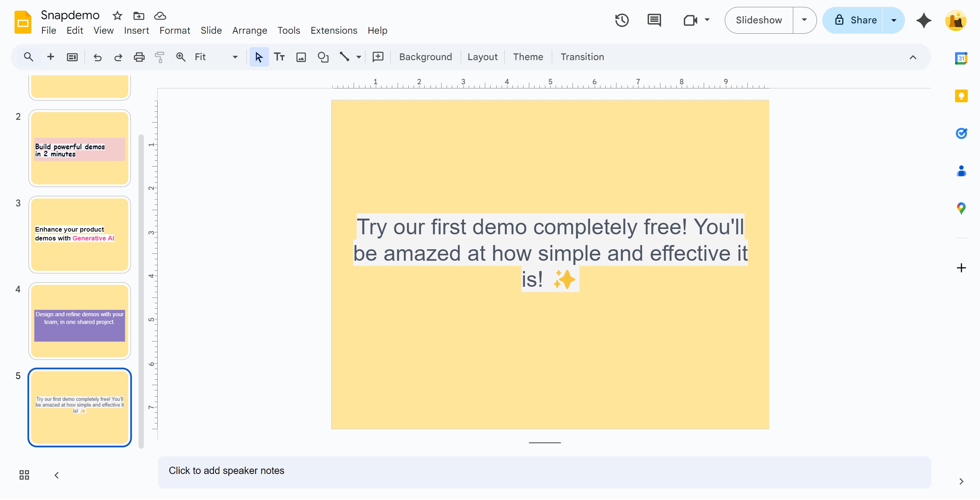
Task: Open the View menu
Action: point(103,30)
